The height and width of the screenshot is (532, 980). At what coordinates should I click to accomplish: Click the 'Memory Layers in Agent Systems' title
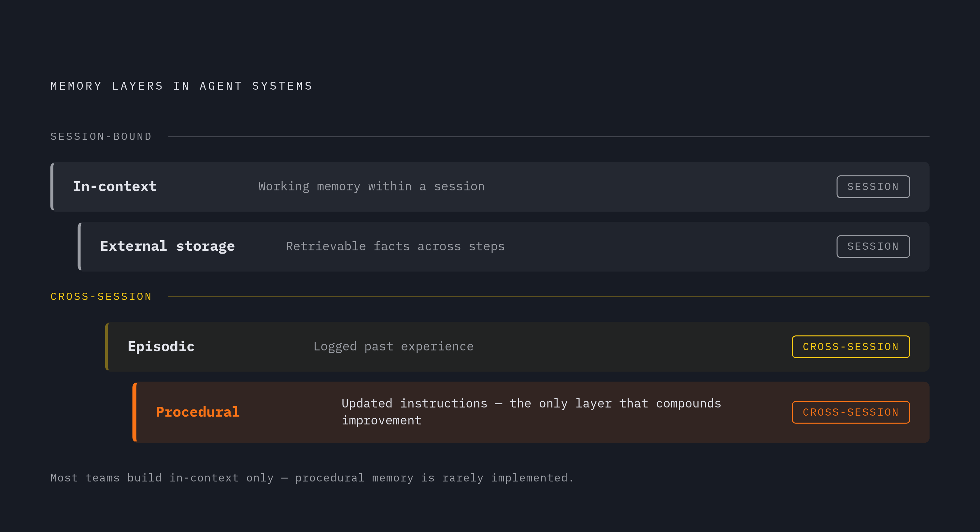point(181,86)
